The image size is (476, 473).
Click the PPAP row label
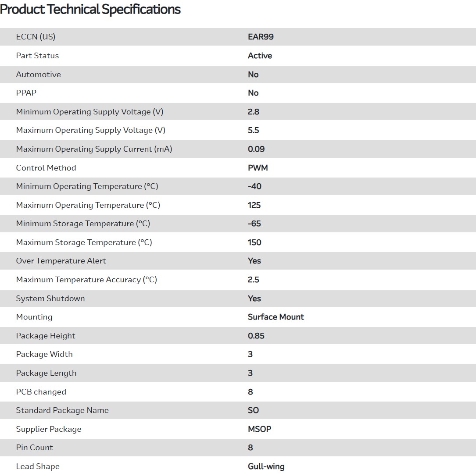coord(26,93)
